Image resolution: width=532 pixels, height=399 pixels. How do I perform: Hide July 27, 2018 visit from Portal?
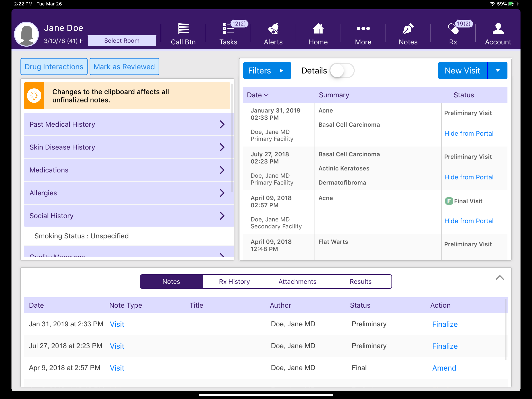point(469,177)
